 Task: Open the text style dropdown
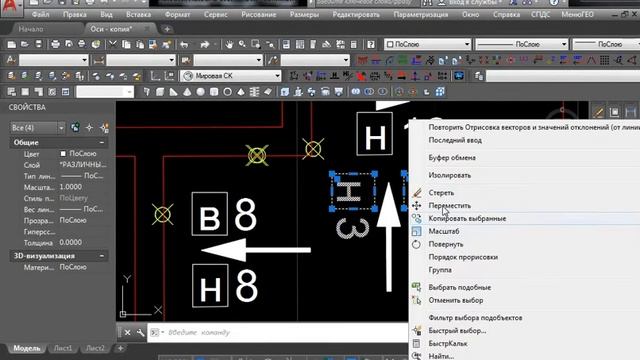(53, 60)
